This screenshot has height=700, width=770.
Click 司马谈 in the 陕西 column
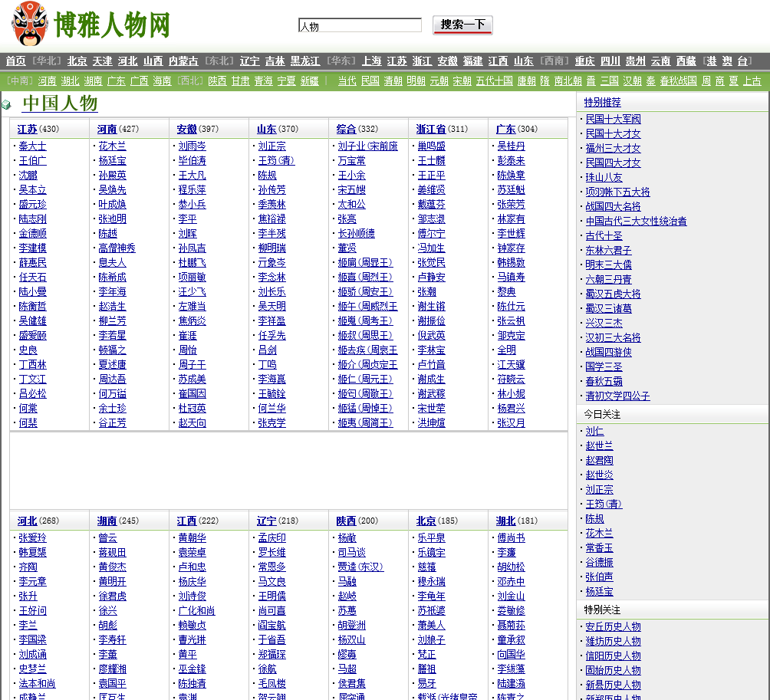(x=351, y=552)
